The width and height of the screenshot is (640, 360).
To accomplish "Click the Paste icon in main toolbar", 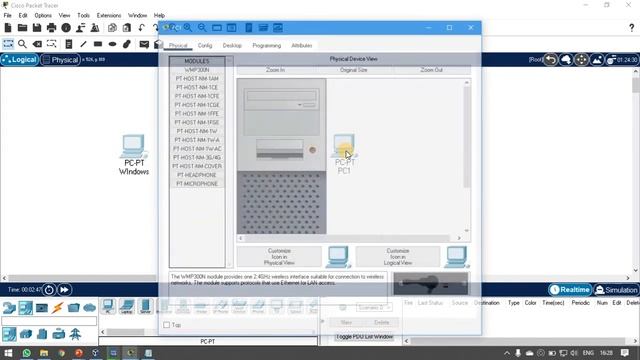I will point(127,28).
